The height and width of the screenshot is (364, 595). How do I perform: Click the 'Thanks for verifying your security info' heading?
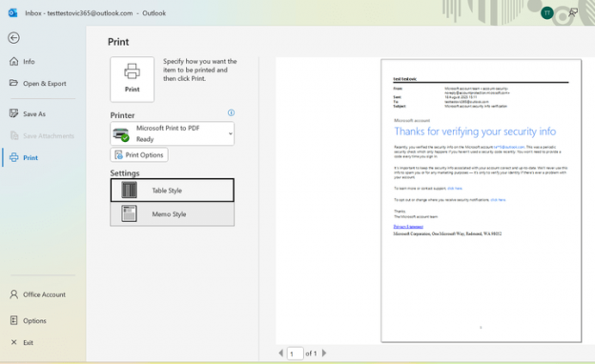coord(475,131)
